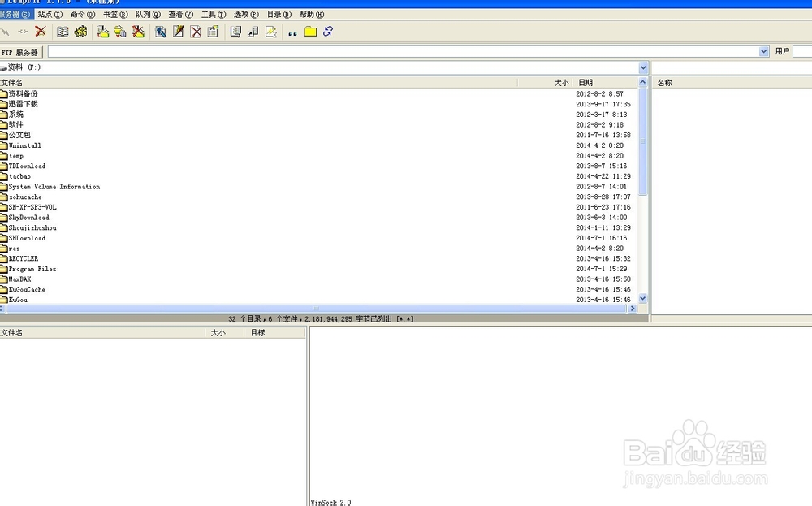Click the blue refresh arrows icon
The width and height of the screenshot is (812, 506).
[328, 32]
